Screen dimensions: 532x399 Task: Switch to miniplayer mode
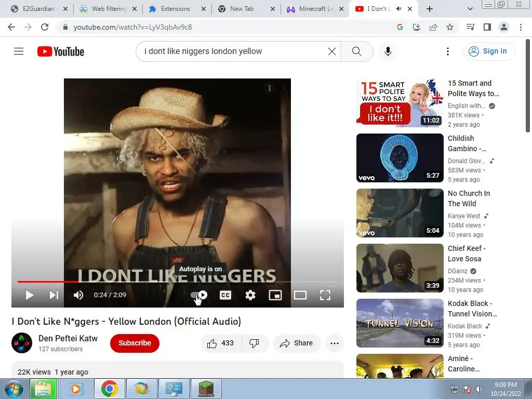coord(275,295)
